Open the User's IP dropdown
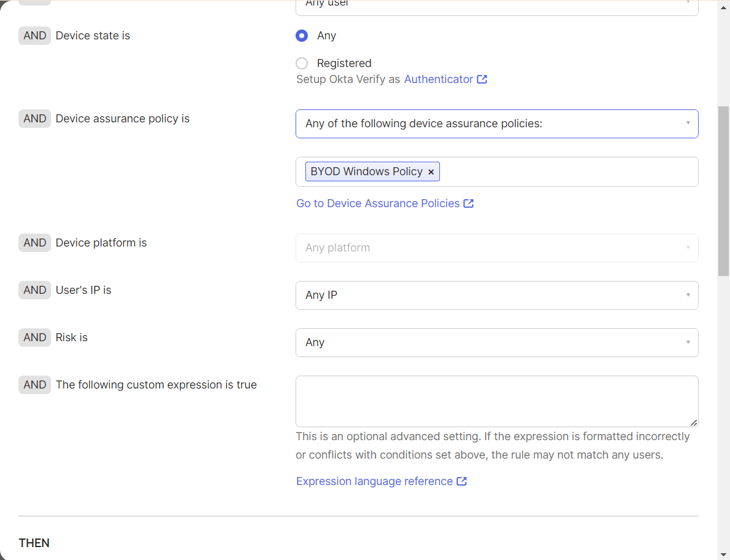The height and width of the screenshot is (560, 730). [x=496, y=295]
